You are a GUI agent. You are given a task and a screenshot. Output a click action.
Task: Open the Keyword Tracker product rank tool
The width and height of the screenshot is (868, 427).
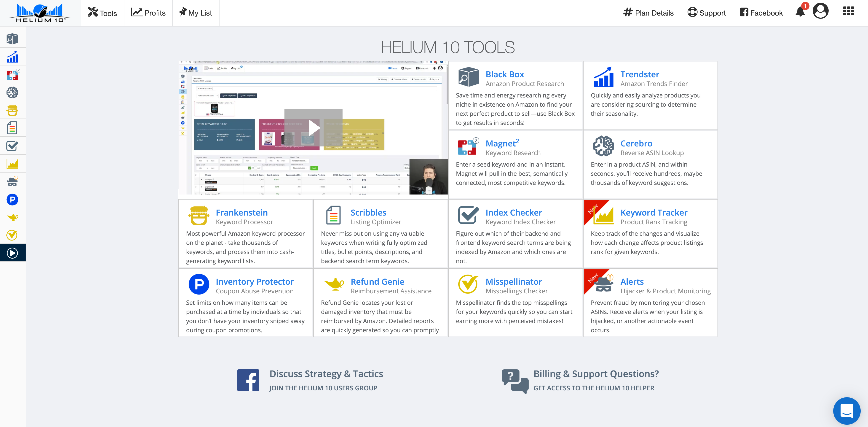click(x=654, y=212)
